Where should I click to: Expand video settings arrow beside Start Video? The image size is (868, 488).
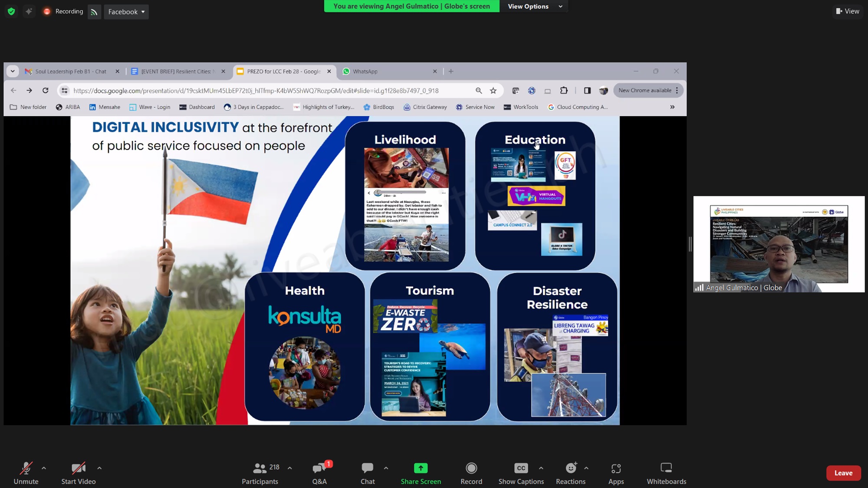(99, 468)
